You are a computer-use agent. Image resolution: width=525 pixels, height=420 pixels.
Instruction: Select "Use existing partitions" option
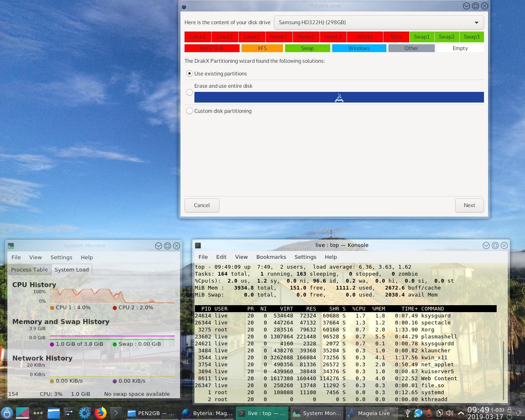pyautogui.click(x=189, y=74)
